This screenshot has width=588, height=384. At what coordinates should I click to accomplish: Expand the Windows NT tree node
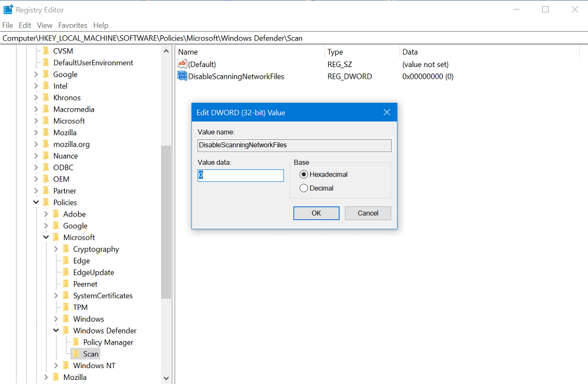pyautogui.click(x=56, y=365)
